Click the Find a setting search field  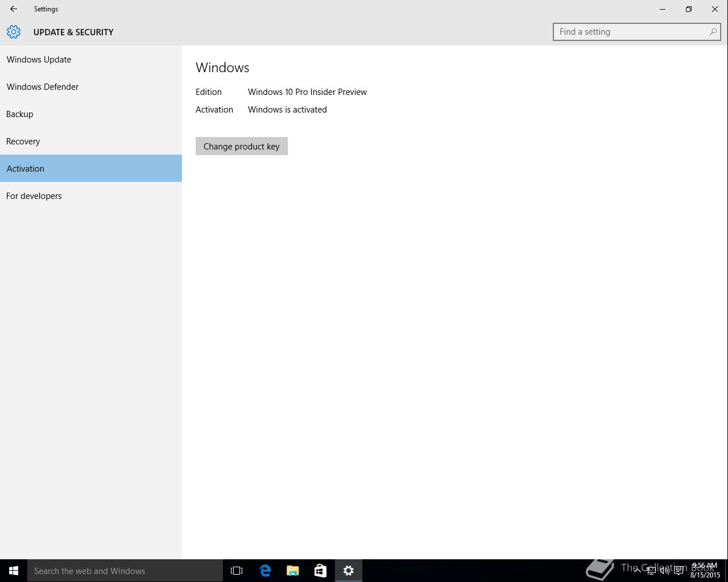(x=637, y=32)
